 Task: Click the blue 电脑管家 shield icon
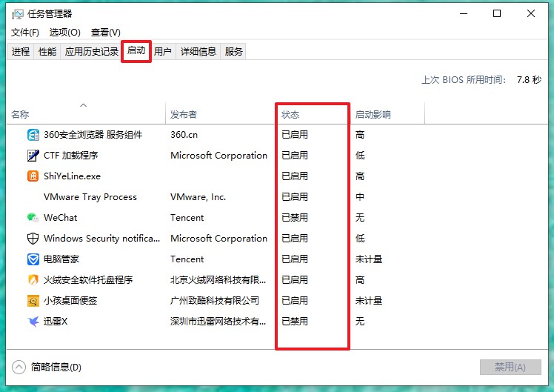point(33,259)
